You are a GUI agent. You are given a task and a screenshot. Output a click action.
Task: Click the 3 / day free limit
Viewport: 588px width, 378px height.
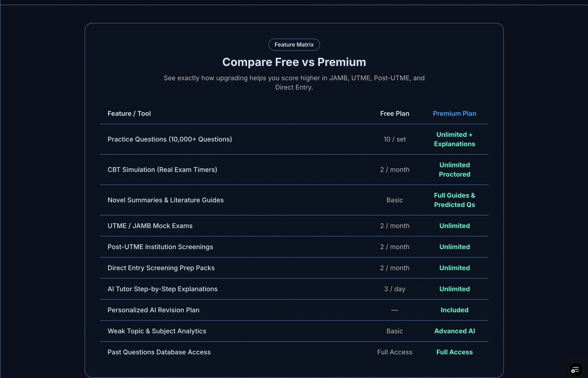pos(395,289)
